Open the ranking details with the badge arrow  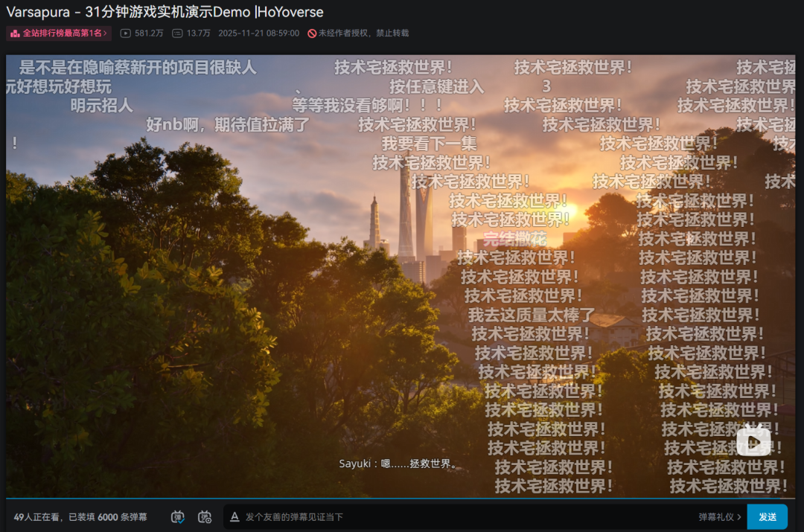coord(106,33)
